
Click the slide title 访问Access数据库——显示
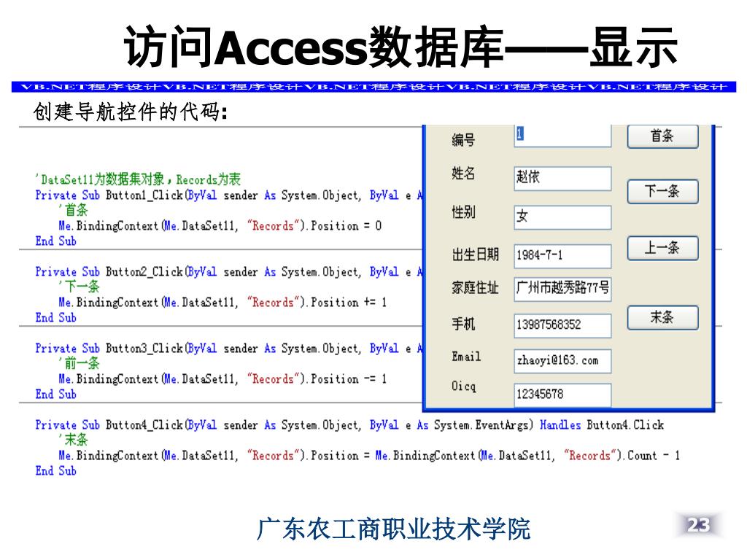[x=400, y=47]
